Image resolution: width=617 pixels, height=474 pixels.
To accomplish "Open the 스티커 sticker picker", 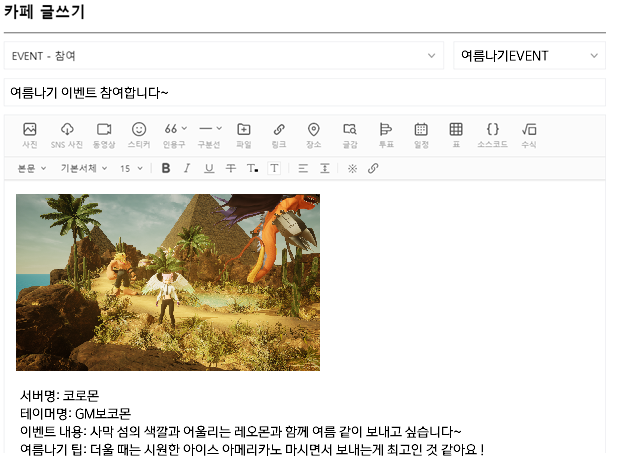I will tap(139, 134).
